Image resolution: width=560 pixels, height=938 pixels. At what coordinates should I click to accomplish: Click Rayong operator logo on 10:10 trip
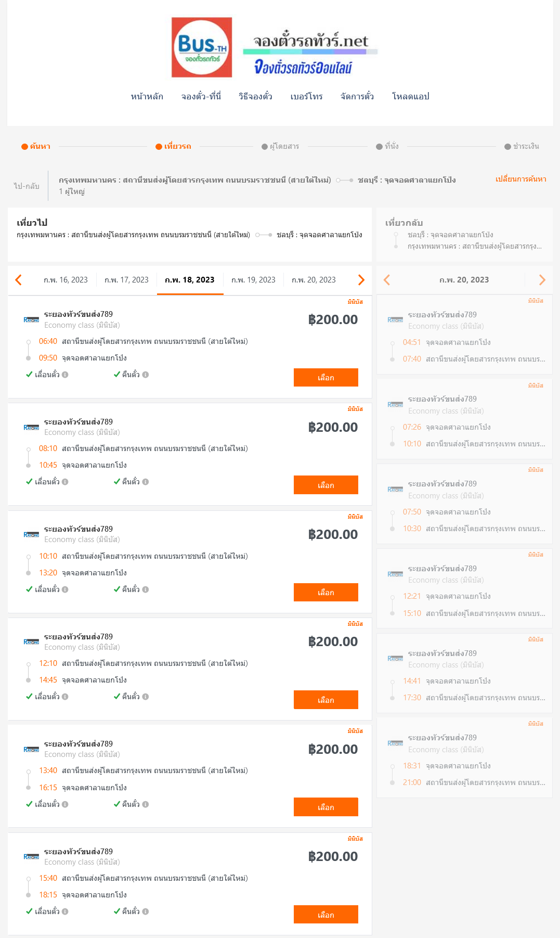31,534
